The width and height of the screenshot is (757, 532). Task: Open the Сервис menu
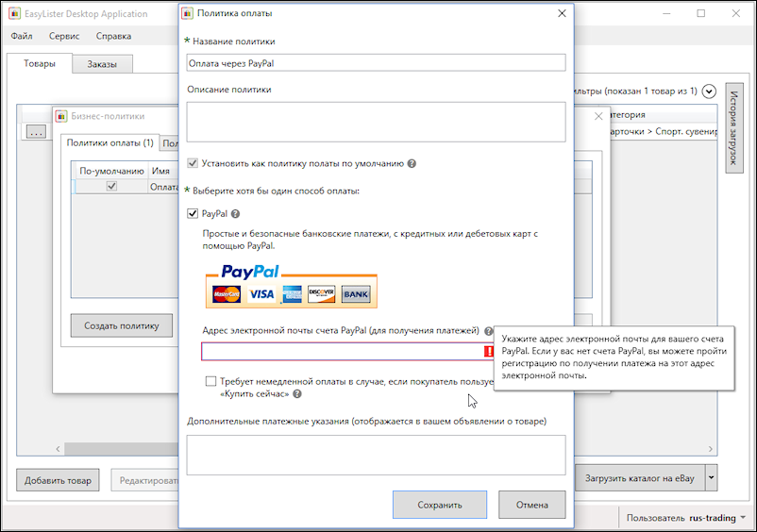tap(64, 36)
